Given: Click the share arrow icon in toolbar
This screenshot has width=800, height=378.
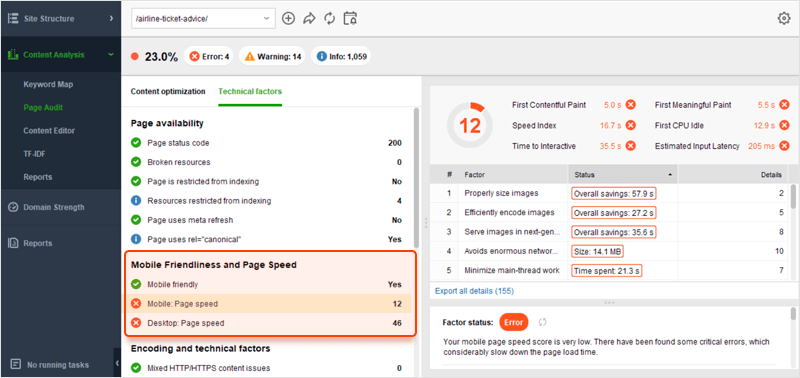Looking at the screenshot, I should pyautogui.click(x=309, y=19).
